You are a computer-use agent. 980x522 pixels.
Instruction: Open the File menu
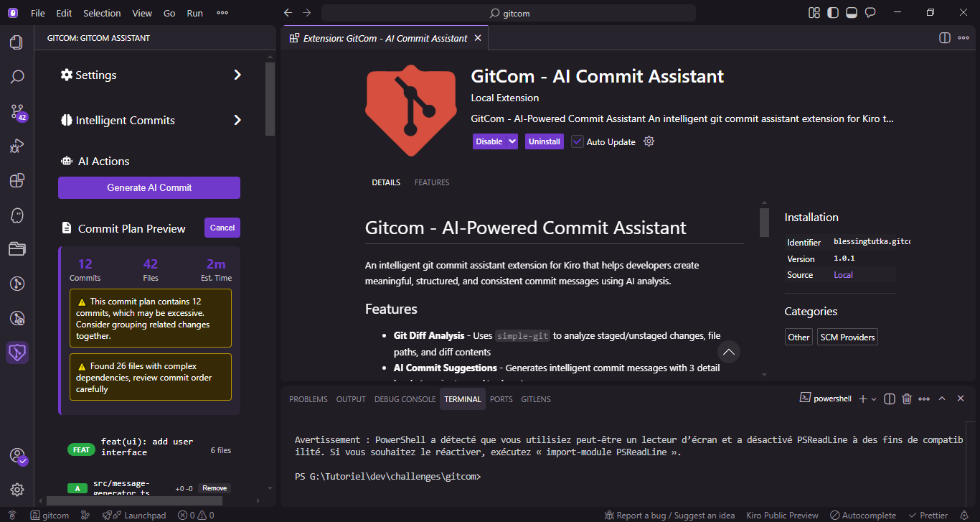tap(38, 13)
